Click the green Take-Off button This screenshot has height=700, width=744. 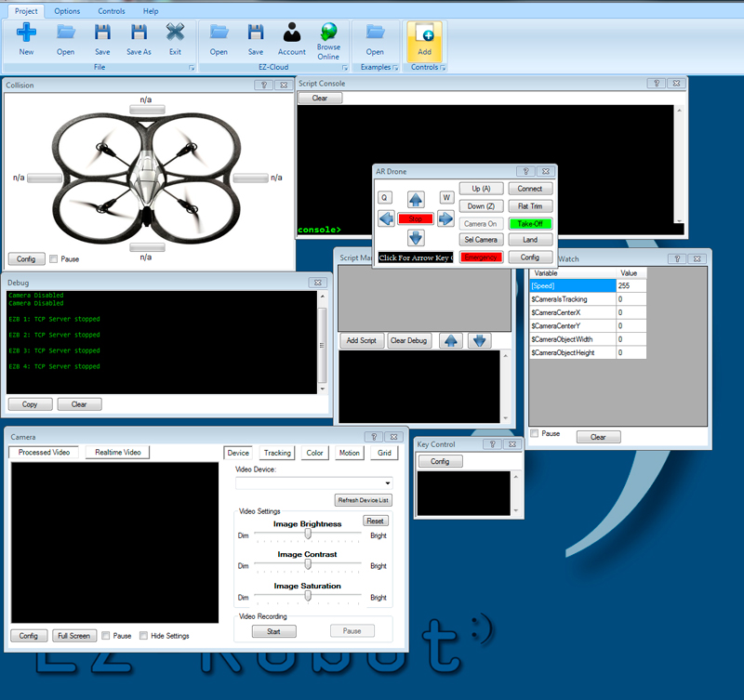pos(530,223)
